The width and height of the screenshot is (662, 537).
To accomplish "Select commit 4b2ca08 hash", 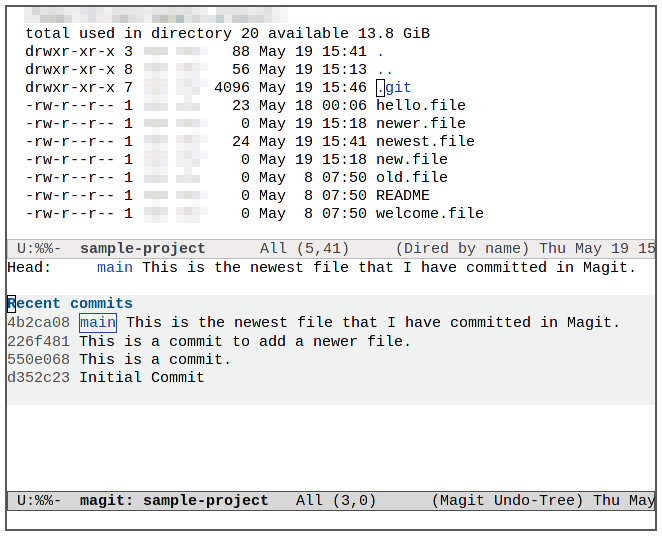I will click(x=38, y=322).
